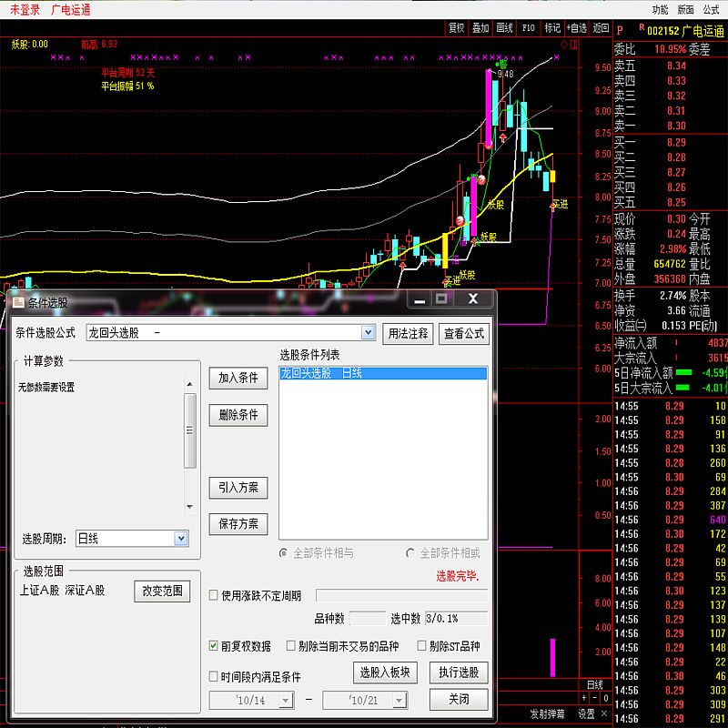Click the 复权 toolbar button
This screenshot has width=728, height=728.
(457, 28)
